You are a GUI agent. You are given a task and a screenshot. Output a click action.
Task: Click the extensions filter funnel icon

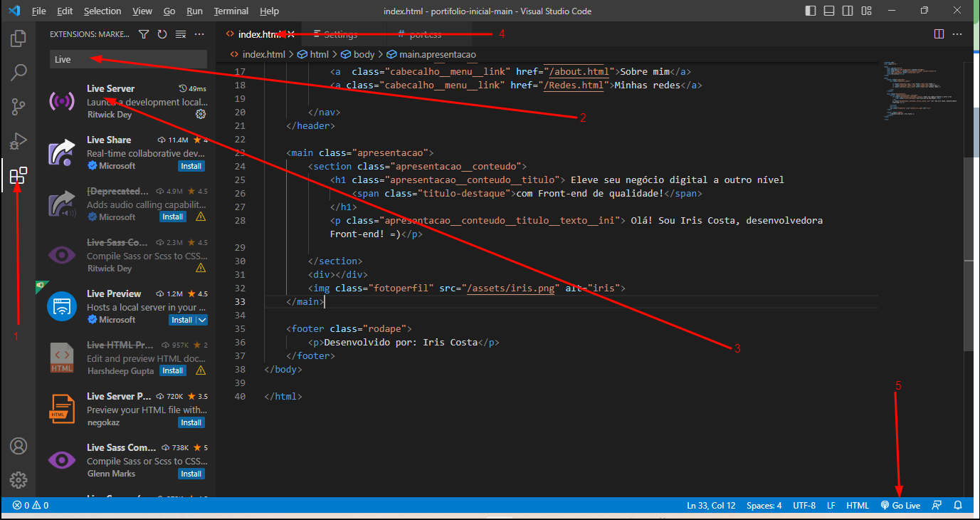144,34
